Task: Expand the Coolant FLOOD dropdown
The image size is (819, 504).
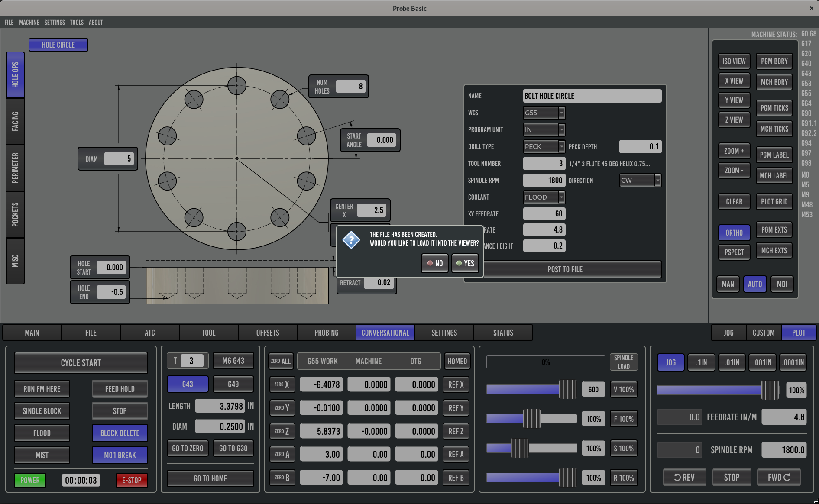Action: tap(544, 197)
